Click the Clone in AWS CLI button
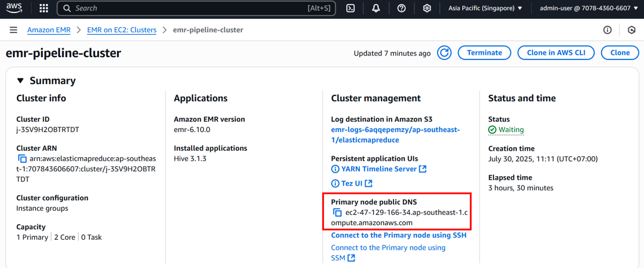The image size is (644, 268). click(555, 53)
